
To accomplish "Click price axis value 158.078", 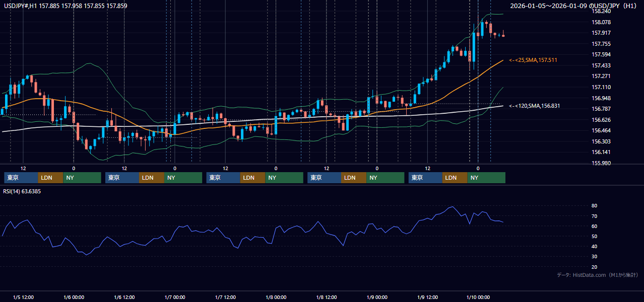I will (x=601, y=22).
